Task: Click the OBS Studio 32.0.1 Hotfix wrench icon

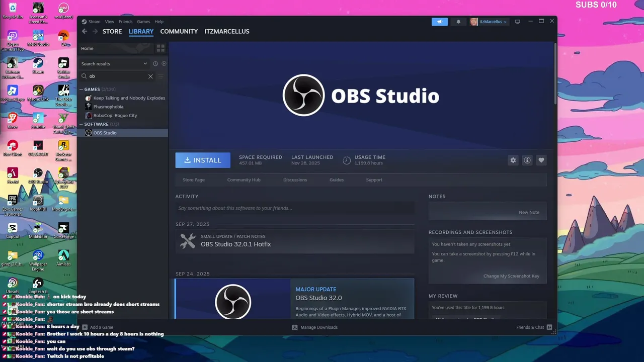Action: click(188, 241)
